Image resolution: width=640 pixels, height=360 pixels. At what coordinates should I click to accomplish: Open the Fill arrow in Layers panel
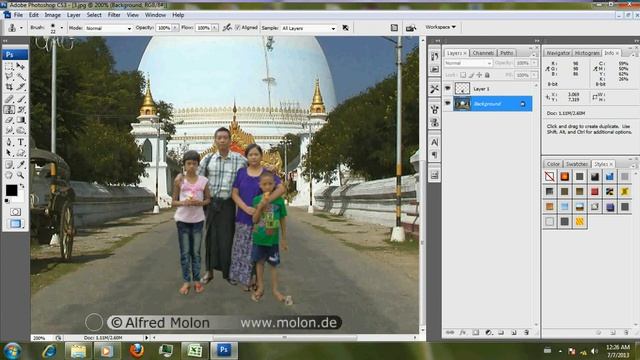(534, 75)
